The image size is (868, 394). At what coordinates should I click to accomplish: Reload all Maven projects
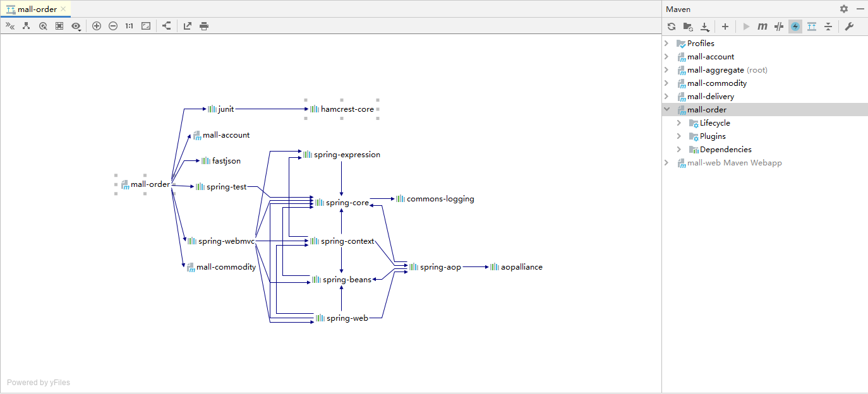672,27
